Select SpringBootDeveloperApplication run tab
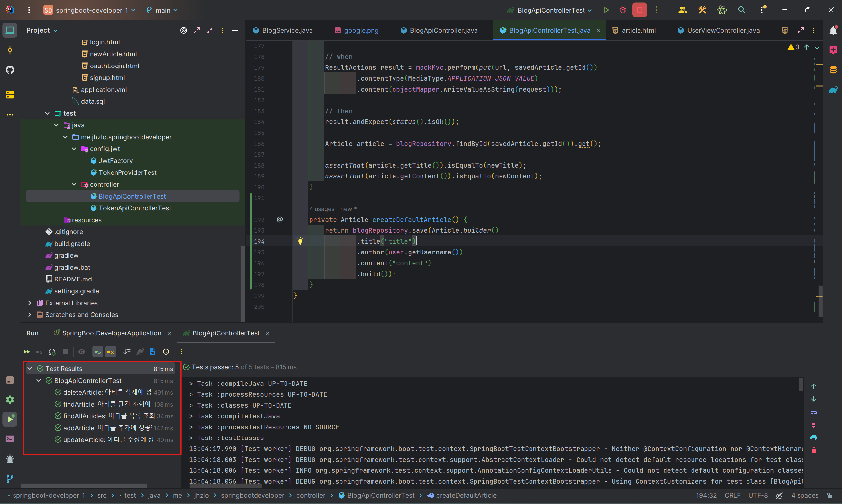This screenshot has height=504, width=842. (111, 333)
